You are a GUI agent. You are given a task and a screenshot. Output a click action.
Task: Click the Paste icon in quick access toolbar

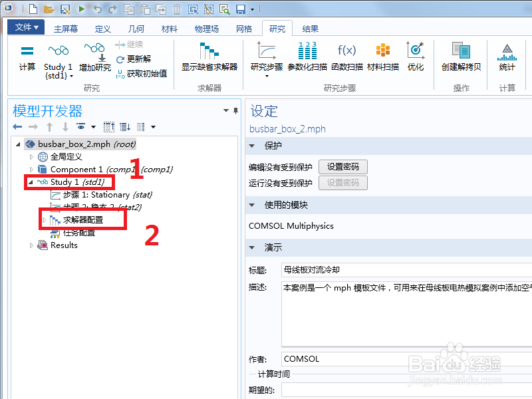tap(145, 9)
